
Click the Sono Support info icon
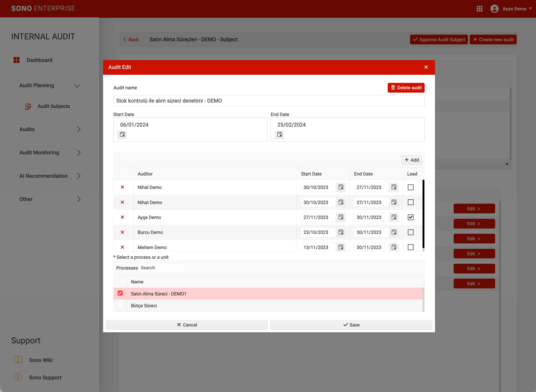coord(18,377)
